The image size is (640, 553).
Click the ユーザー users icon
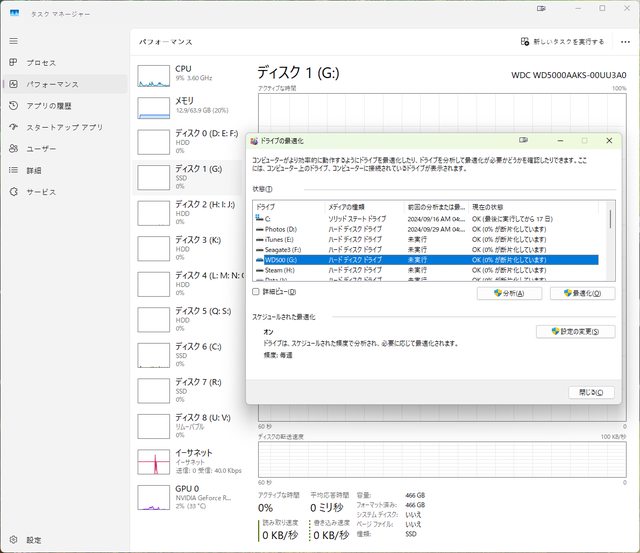[x=14, y=148]
